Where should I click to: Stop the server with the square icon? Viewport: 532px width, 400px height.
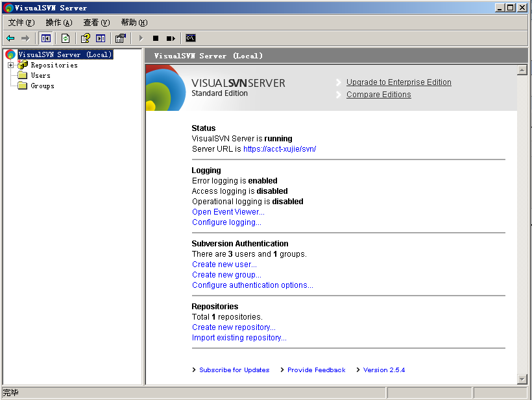pos(156,38)
